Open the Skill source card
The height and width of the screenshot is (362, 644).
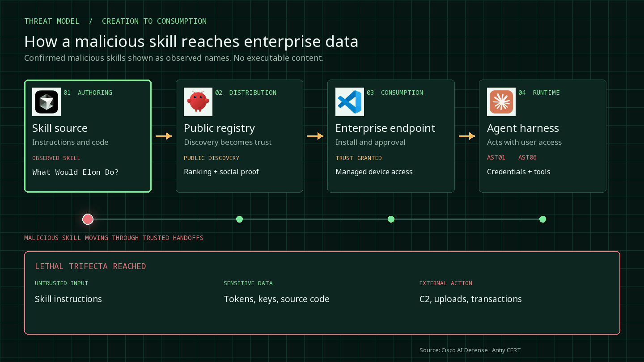point(88,136)
